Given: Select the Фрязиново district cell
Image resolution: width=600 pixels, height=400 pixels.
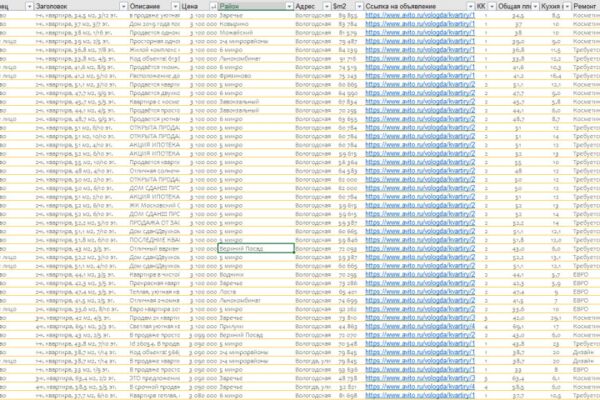Looking at the screenshot, I should tap(256, 76).
